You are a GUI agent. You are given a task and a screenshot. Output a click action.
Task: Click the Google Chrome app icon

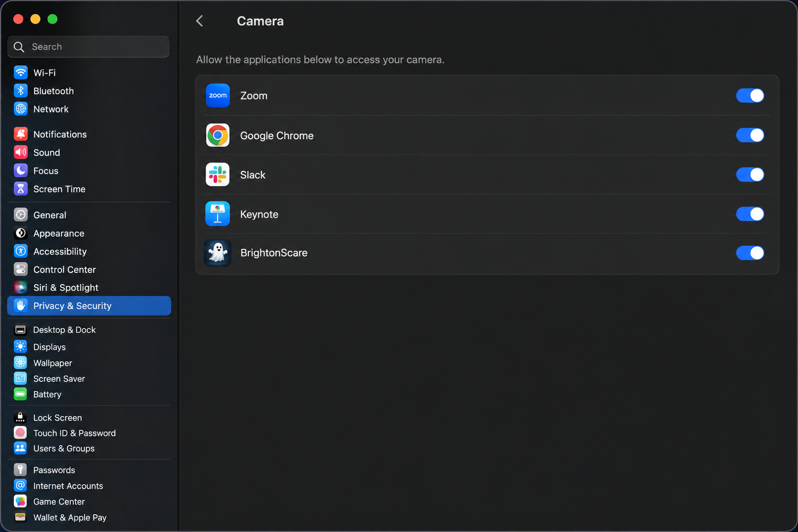(218, 135)
